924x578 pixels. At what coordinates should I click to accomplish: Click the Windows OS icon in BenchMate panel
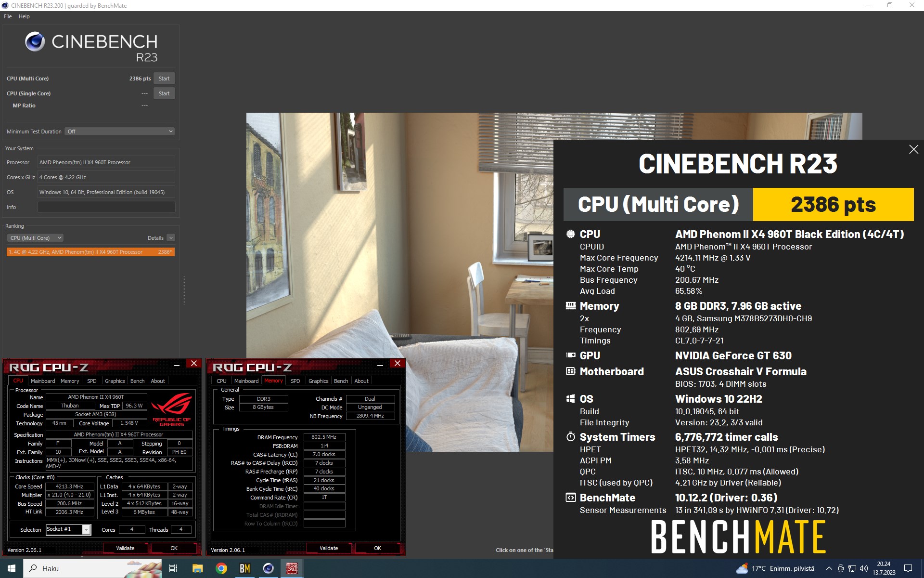click(570, 399)
